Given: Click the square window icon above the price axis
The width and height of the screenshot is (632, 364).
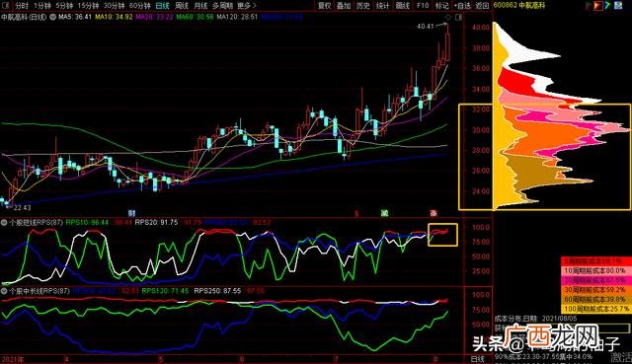Looking at the screenshot, I should (x=458, y=18).
